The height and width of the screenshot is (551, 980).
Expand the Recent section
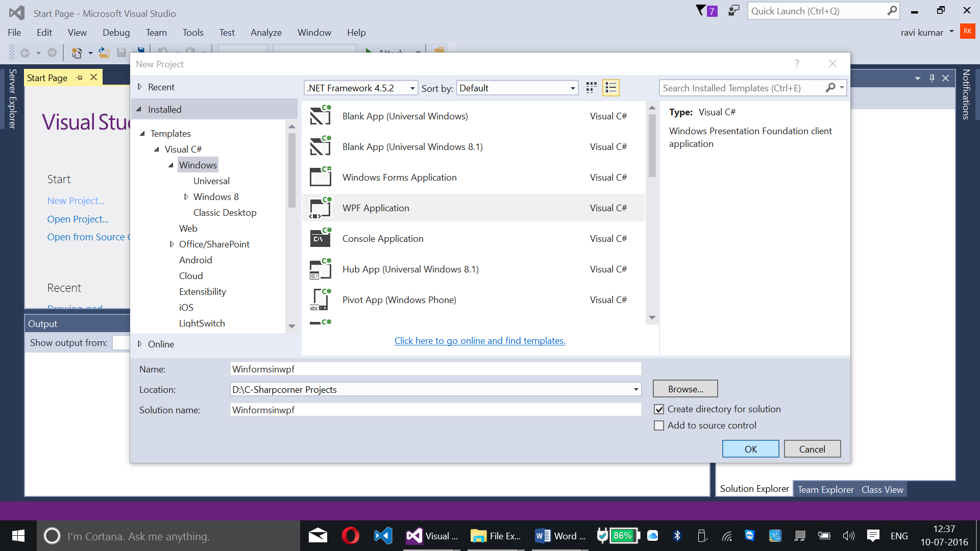(x=139, y=87)
